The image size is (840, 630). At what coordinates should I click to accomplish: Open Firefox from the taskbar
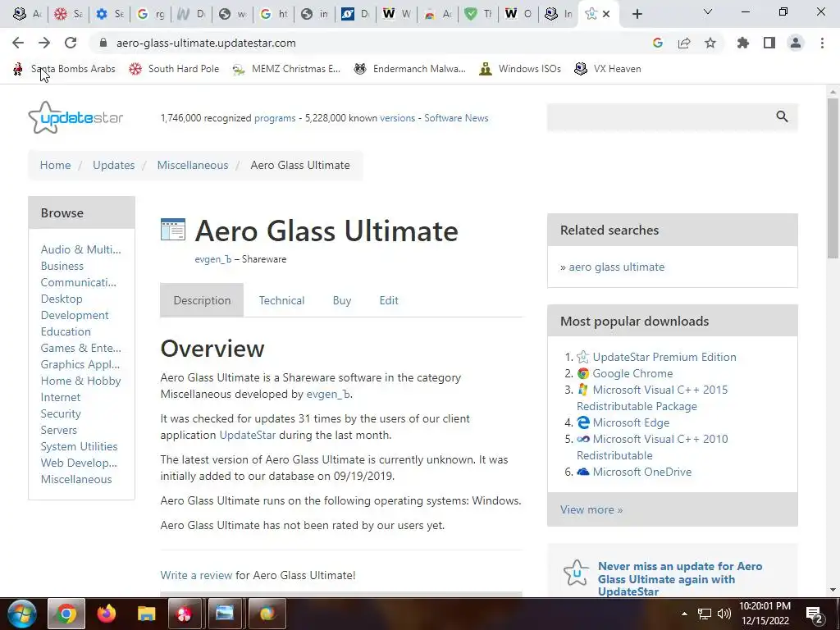coord(106,614)
